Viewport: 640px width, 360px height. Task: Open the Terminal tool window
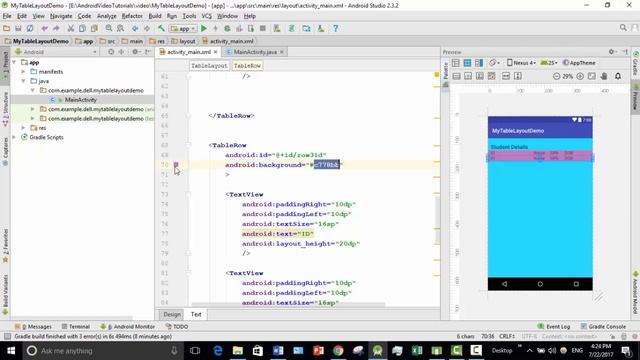(76, 327)
